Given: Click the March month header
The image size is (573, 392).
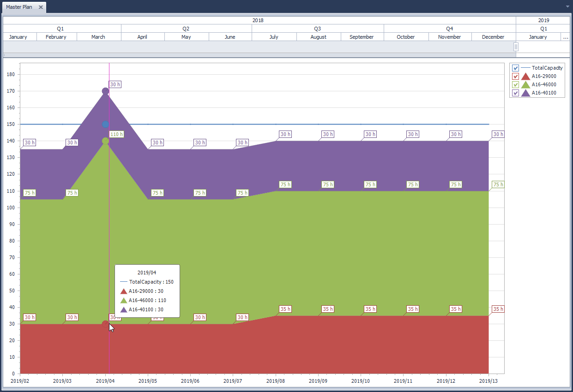Looking at the screenshot, I should 98,37.
